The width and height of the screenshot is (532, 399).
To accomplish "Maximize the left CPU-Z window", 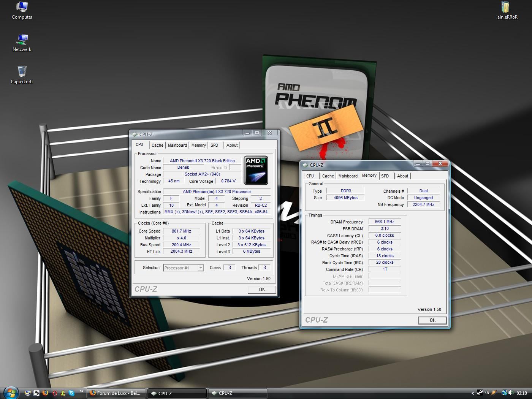I will (x=257, y=133).
